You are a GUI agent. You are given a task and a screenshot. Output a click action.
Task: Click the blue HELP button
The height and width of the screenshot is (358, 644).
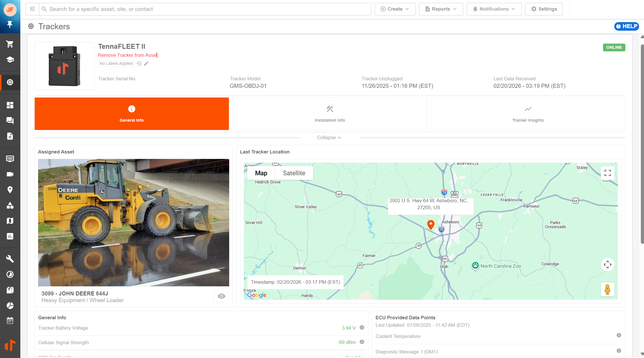(627, 26)
